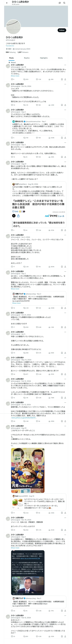Image resolution: width=72 pixels, height=644 pixels.
Task: Open search from the profile header
Action: pos(64,3)
